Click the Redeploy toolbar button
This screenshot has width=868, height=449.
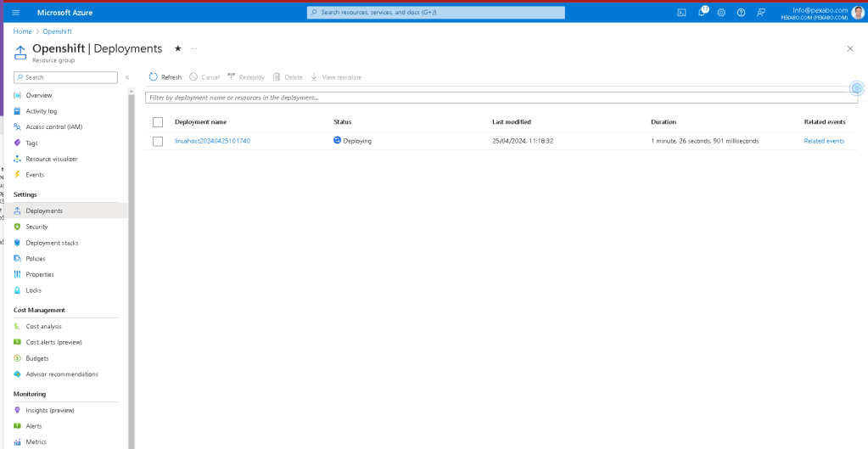246,77
